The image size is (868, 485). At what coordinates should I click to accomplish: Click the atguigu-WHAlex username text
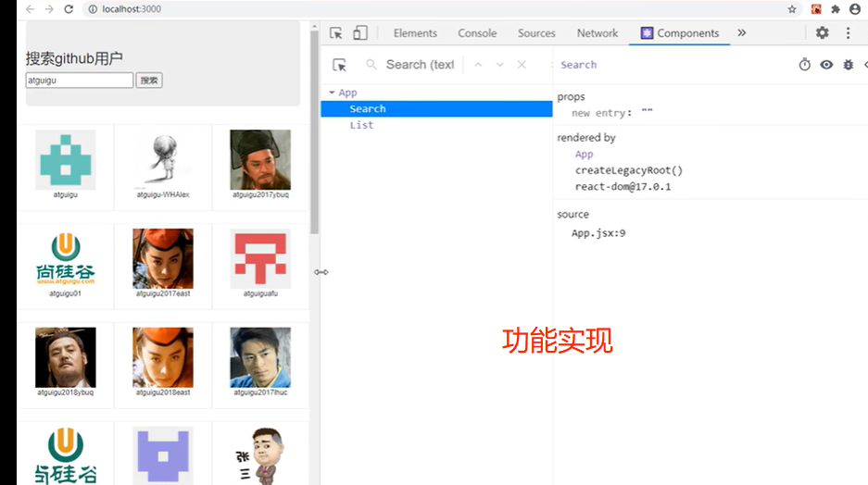163,194
